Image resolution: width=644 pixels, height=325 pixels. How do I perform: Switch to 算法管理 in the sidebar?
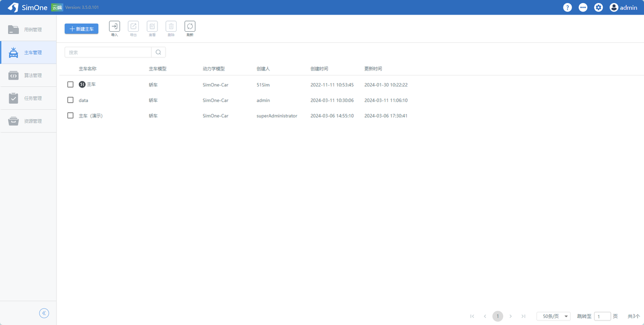28,75
